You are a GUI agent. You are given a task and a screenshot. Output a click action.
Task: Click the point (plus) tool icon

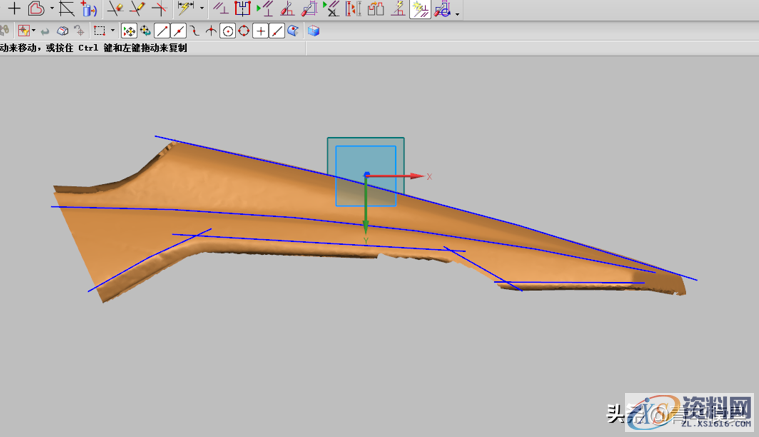[x=14, y=9]
